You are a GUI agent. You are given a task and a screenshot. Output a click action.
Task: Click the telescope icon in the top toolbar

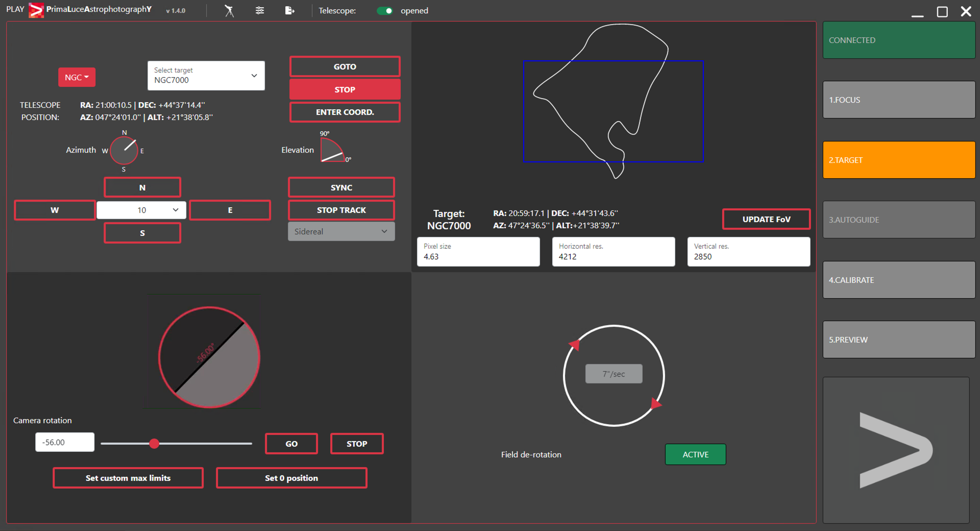(x=229, y=11)
